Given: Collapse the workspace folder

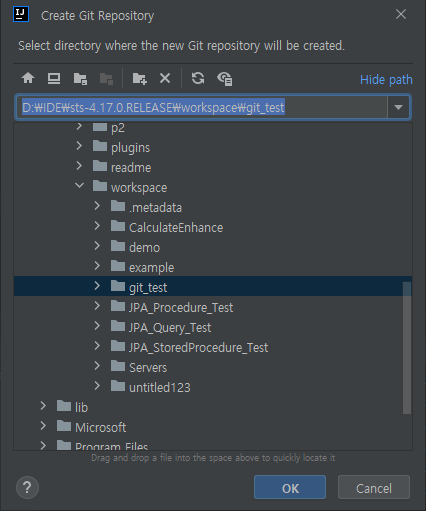Looking at the screenshot, I should (x=79, y=186).
